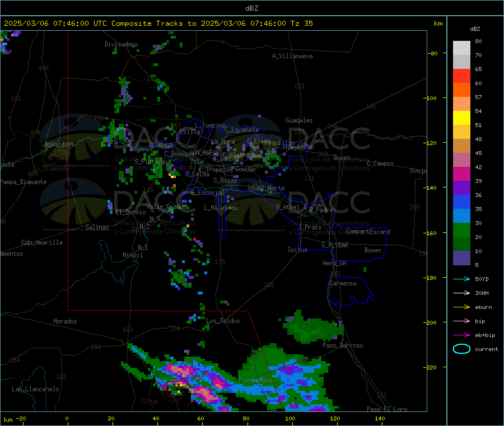Click the 80 dBZ white color swatch
Screen dimensions: 504x426
click(461, 48)
